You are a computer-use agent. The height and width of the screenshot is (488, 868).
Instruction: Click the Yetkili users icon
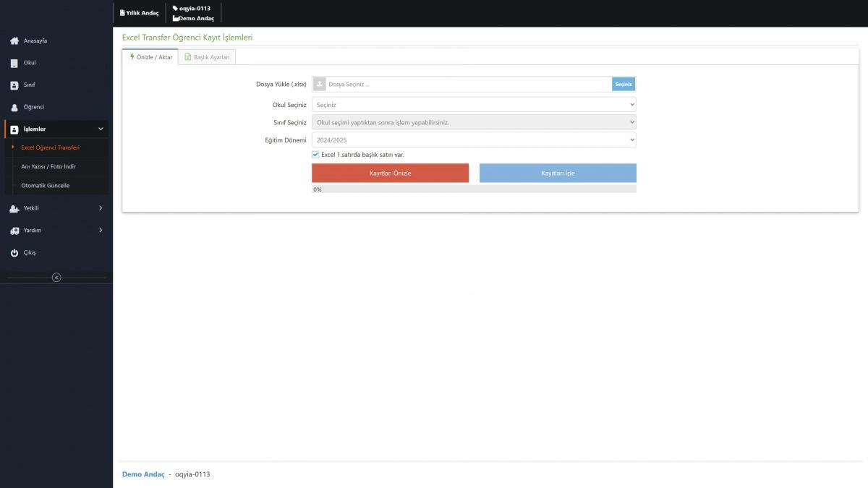click(x=14, y=208)
